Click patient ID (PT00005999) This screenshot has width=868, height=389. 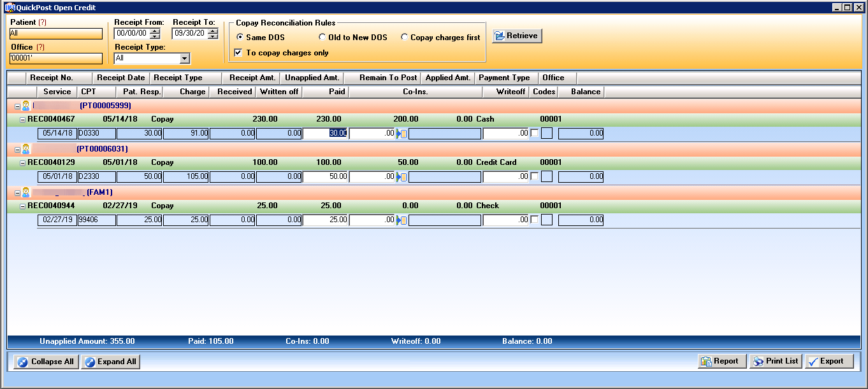coord(106,106)
